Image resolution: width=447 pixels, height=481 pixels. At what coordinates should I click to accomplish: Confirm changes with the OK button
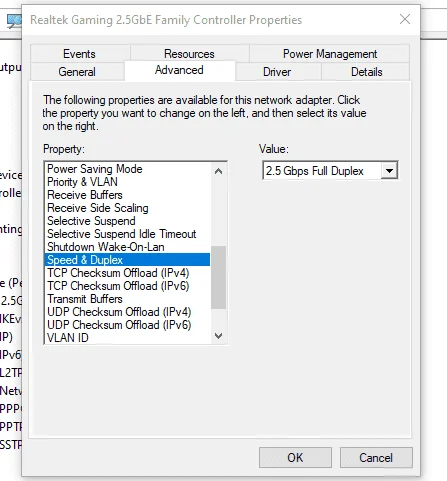point(295,458)
